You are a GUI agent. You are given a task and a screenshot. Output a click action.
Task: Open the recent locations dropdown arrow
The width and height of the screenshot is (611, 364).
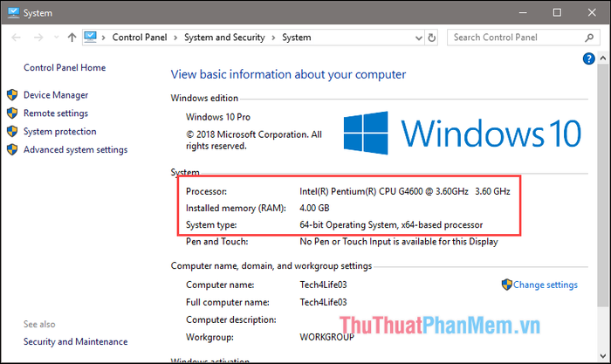coord(57,38)
